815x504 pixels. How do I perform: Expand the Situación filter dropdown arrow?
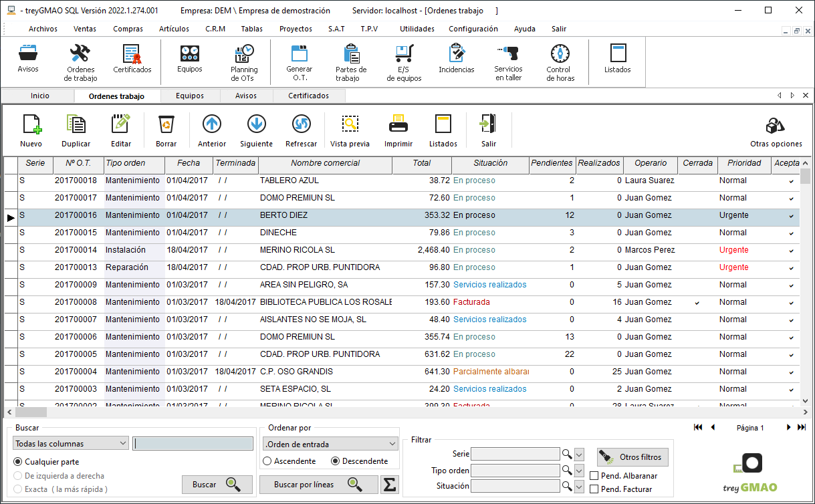(580, 487)
